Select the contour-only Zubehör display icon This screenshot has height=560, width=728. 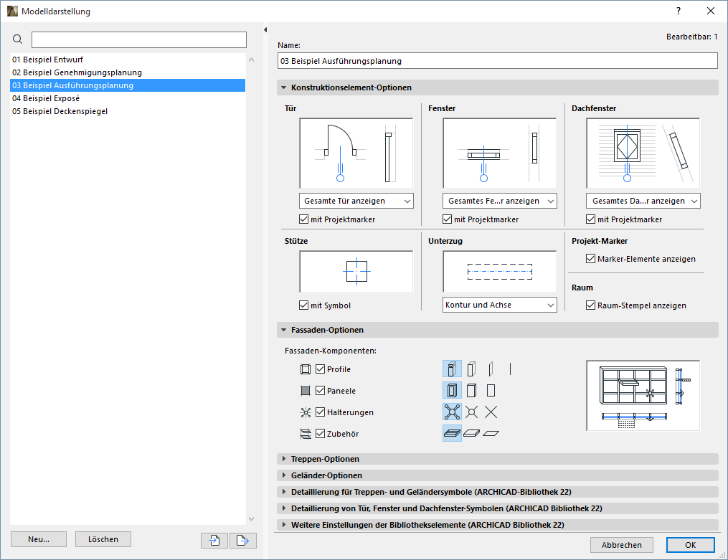click(x=491, y=433)
